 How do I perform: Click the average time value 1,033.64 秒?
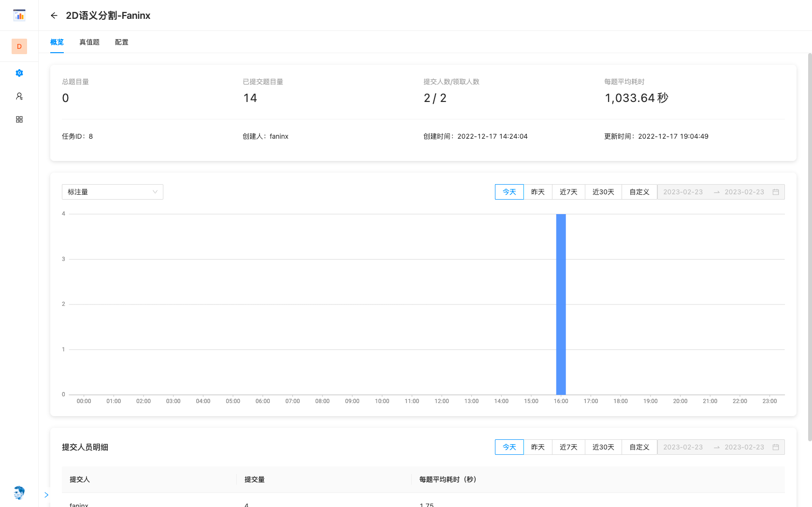coord(637,98)
